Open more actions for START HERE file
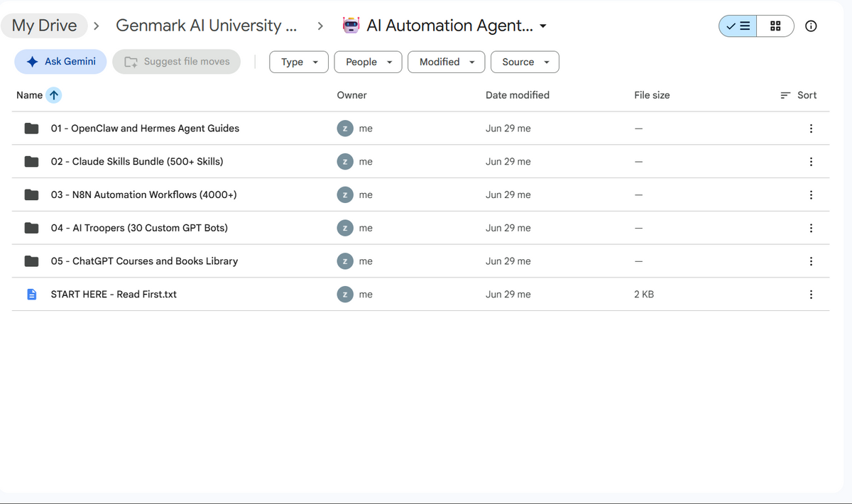 [x=811, y=294]
